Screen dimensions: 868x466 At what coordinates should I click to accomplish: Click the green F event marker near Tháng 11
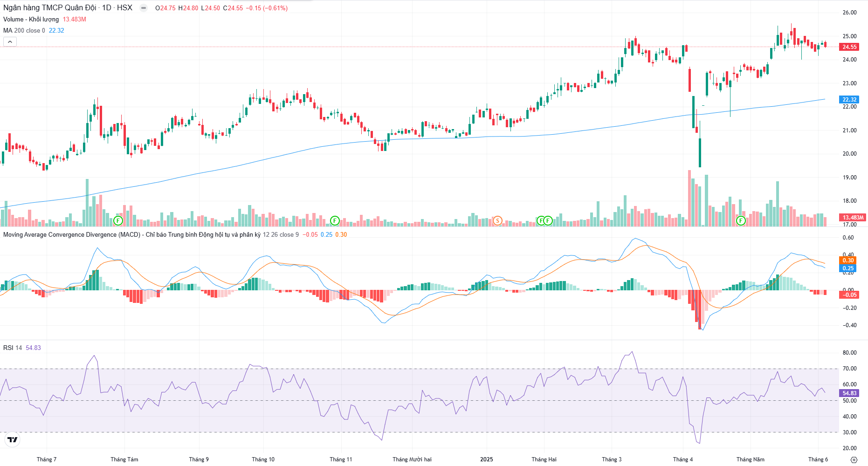pyautogui.click(x=335, y=220)
